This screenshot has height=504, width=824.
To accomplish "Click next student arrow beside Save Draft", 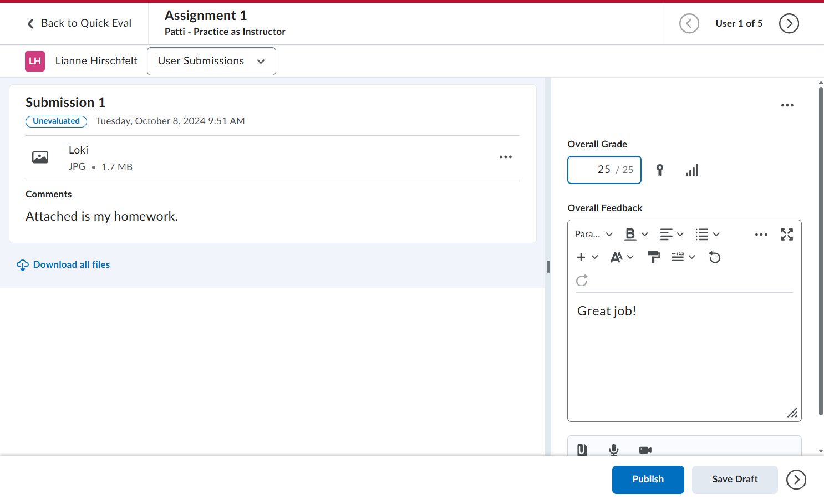I will [796, 480].
